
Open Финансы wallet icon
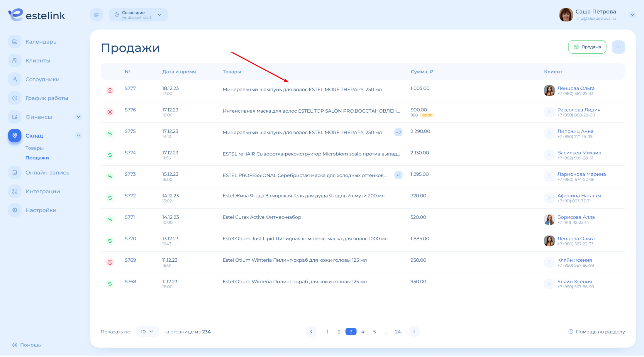tap(15, 117)
